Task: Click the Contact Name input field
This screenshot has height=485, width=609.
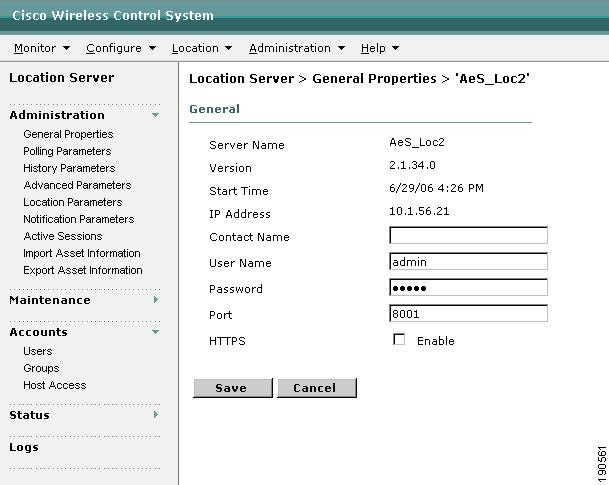Action: (x=468, y=235)
